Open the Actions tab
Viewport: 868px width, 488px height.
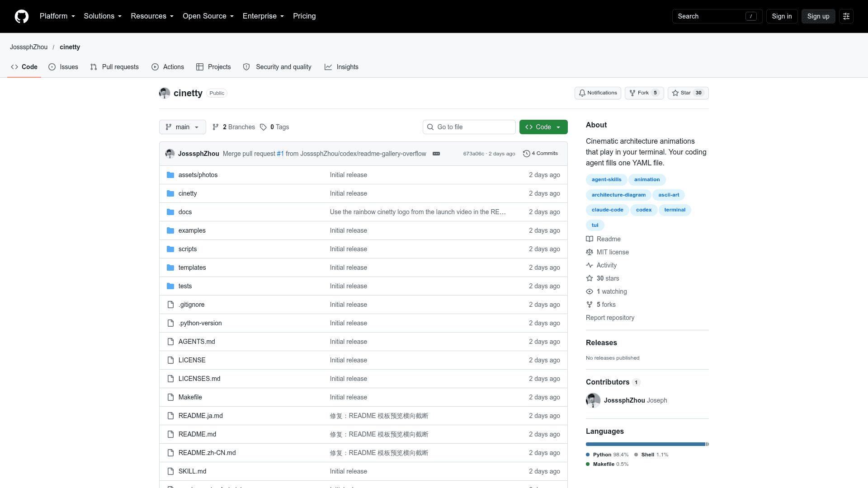pos(168,67)
